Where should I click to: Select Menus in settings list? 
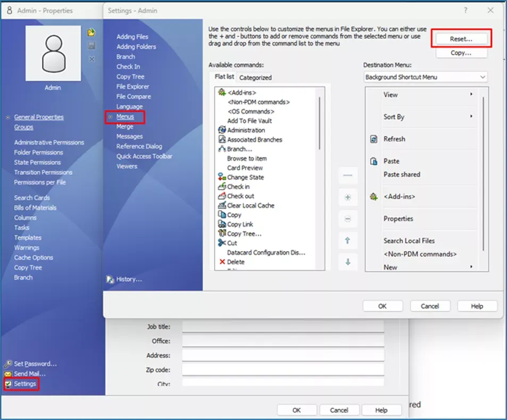[125, 116]
